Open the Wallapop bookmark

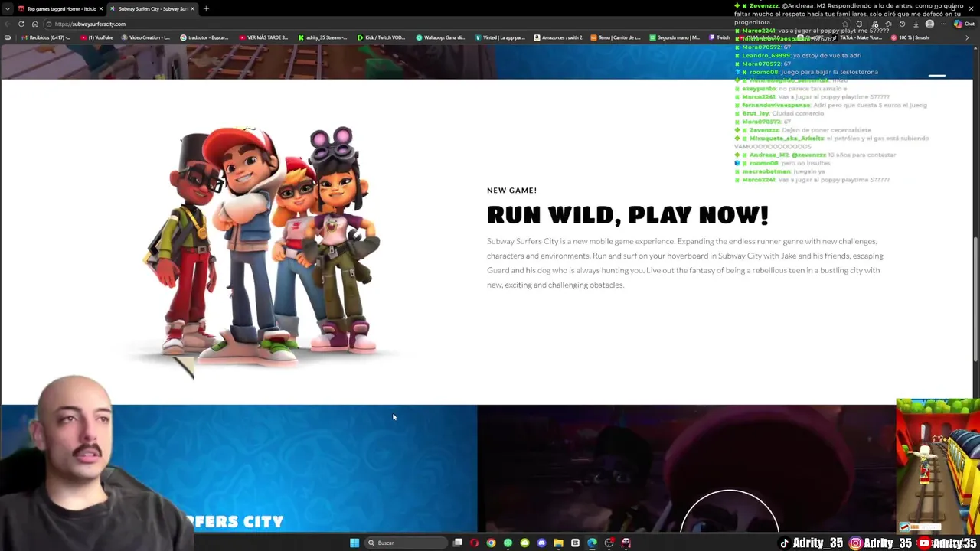pyautogui.click(x=440, y=37)
